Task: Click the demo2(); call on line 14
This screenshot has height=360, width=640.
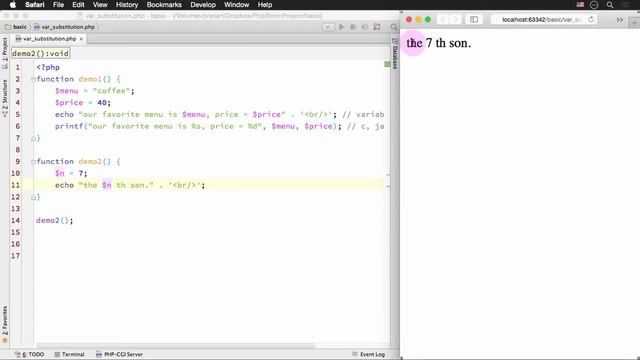Action: (x=55, y=221)
